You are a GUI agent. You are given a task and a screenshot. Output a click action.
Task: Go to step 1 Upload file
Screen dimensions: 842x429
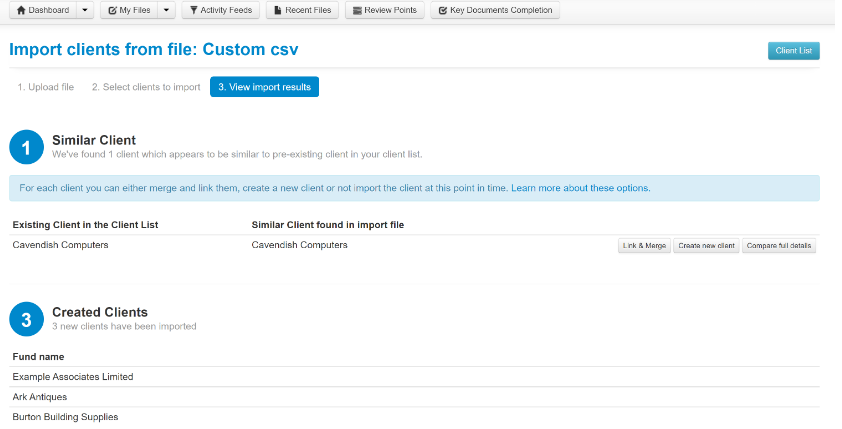point(46,87)
